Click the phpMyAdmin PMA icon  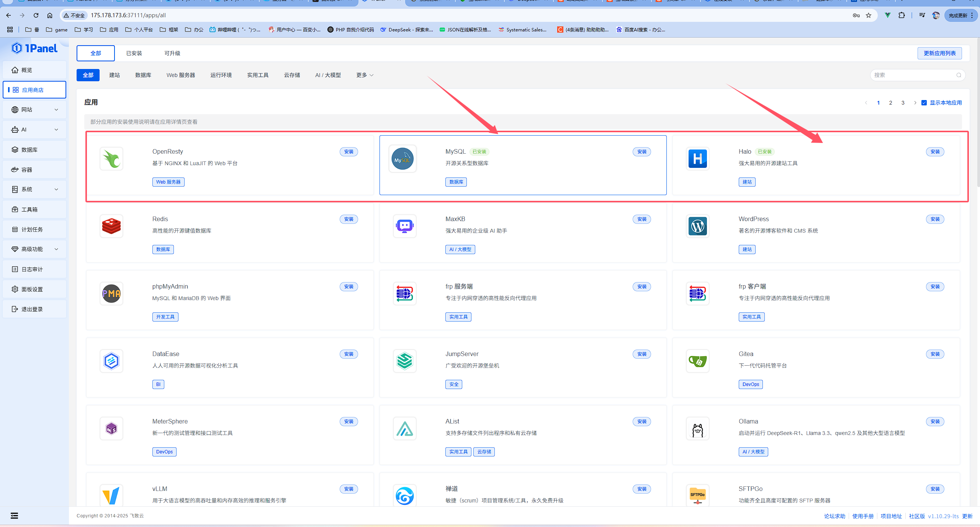[111, 294]
